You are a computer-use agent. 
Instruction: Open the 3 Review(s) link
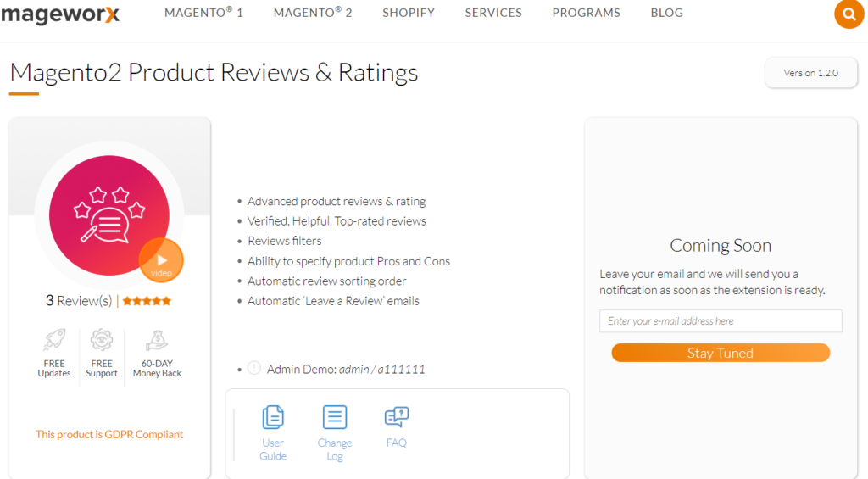pos(79,301)
